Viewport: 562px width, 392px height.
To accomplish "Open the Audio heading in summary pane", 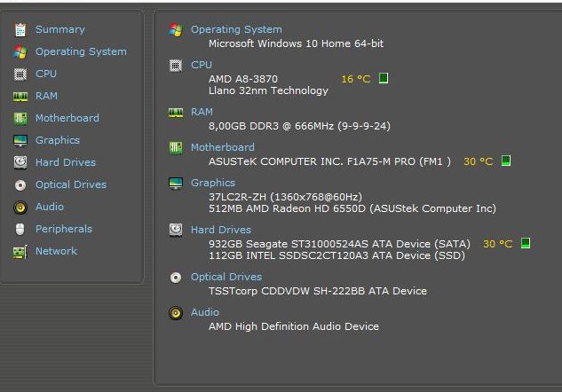I will (x=205, y=312).
